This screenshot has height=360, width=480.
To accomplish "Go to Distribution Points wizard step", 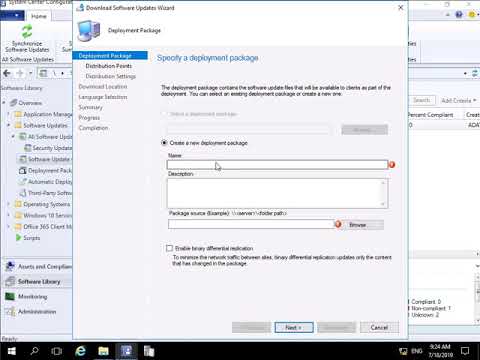I will (109, 66).
